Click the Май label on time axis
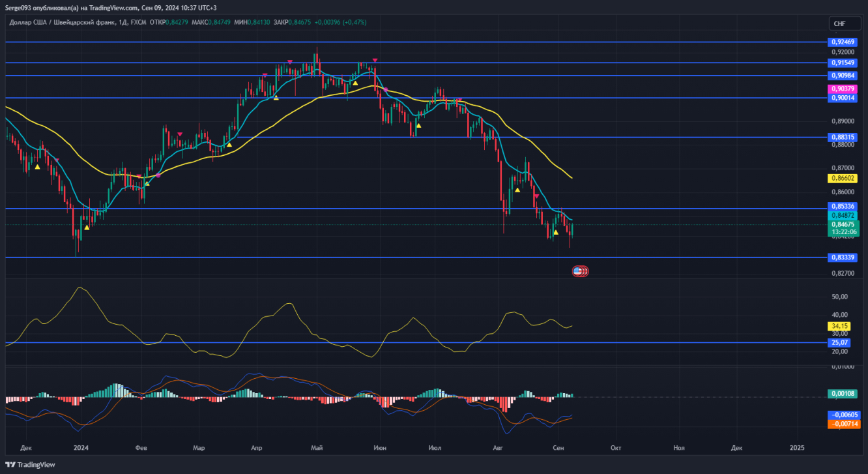868x474 pixels. point(317,448)
